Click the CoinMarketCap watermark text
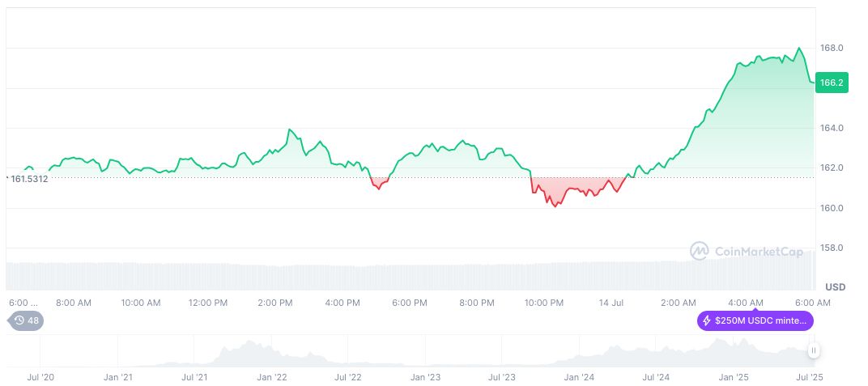Image resolution: width=868 pixels, height=386 pixels. coord(759,252)
